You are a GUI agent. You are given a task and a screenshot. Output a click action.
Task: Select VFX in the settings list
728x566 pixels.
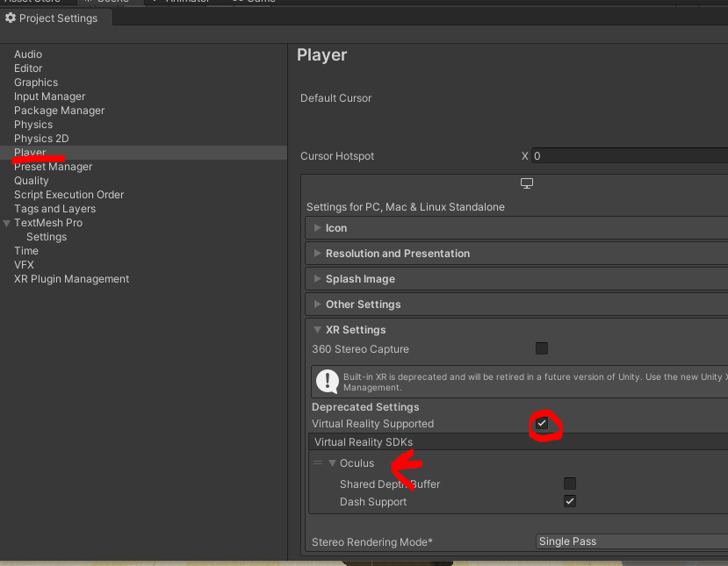pyautogui.click(x=24, y=265)
